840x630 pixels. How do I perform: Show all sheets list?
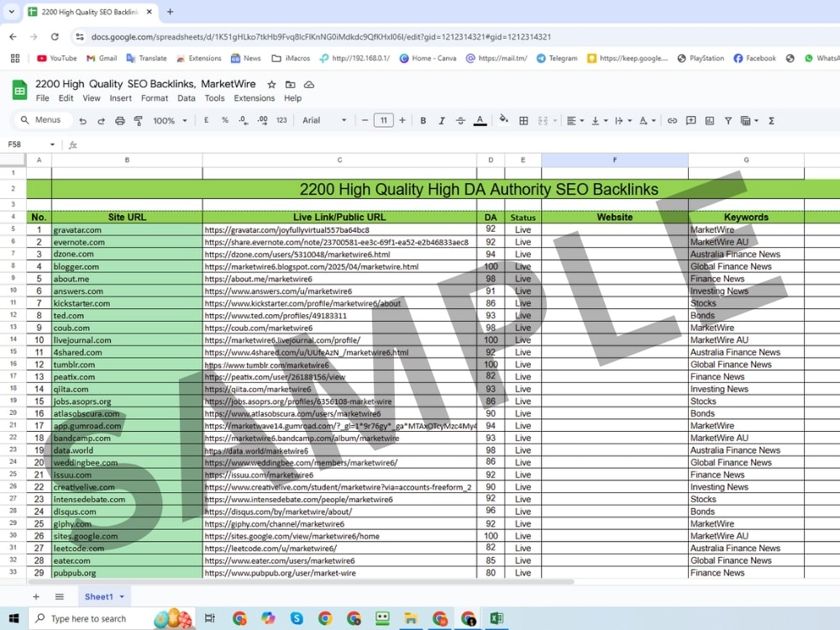pos(60,596)
